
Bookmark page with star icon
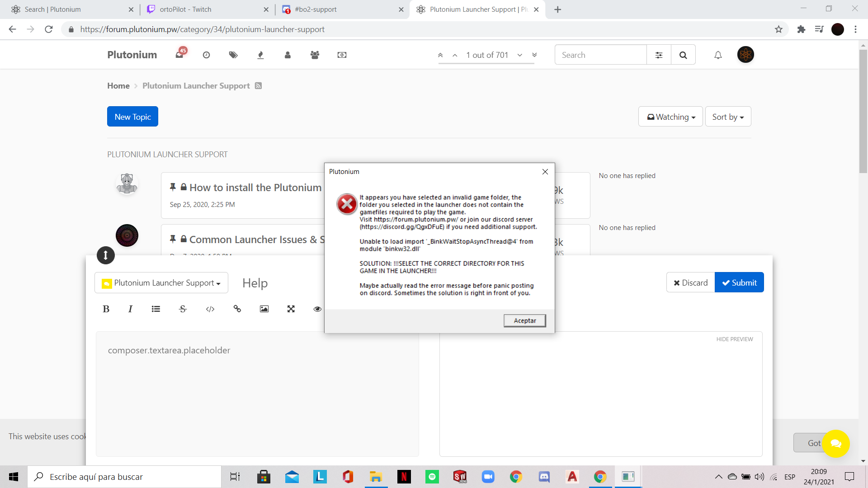click(x=778, y=29)
